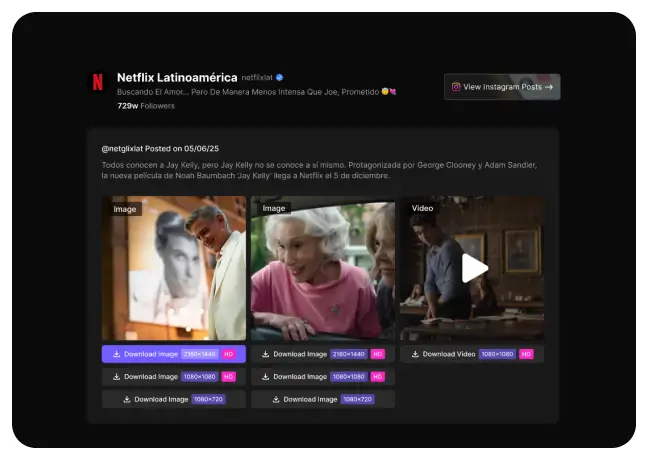Click the arrow in View Instagram Posts button
Viewport: 648px width, 460px height.
pyautogui.click(x=549, y=87)
